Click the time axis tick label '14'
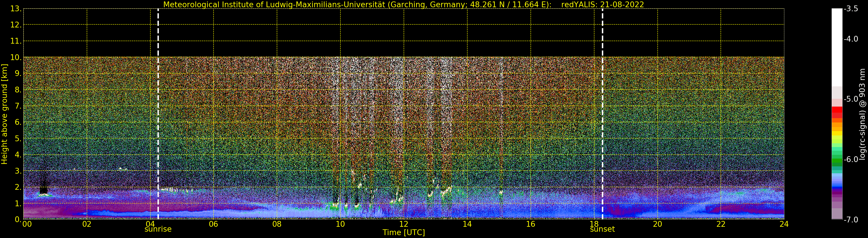The width and height of the screenshot is (868, 238). (x=467, y=224)
